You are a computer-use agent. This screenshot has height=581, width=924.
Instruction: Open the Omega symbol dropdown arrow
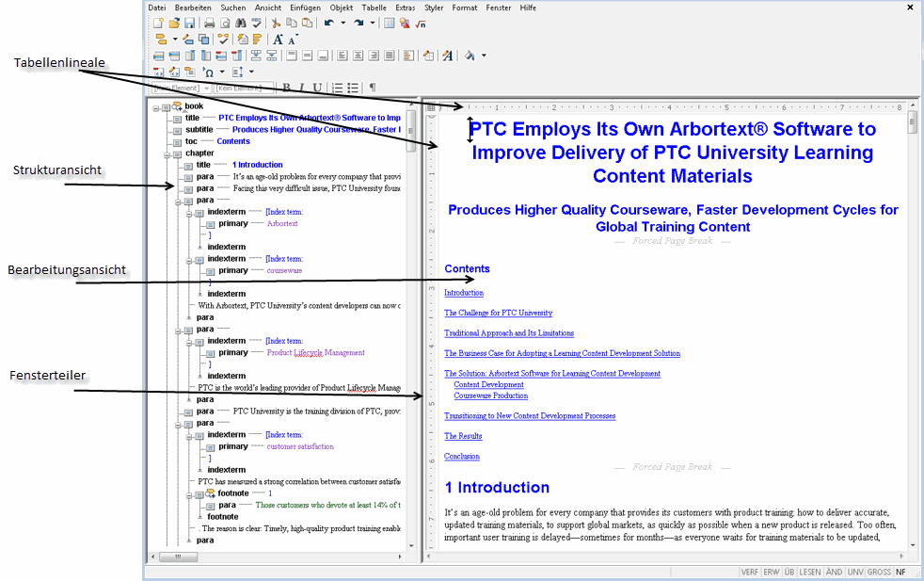(222, 72)
